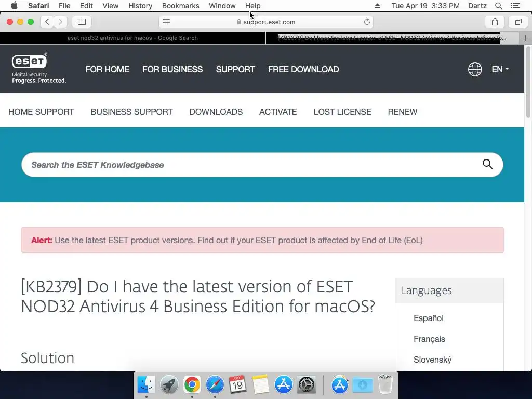
Task: Click FOR BUSINESS navigation link
Action: [172, 69]
